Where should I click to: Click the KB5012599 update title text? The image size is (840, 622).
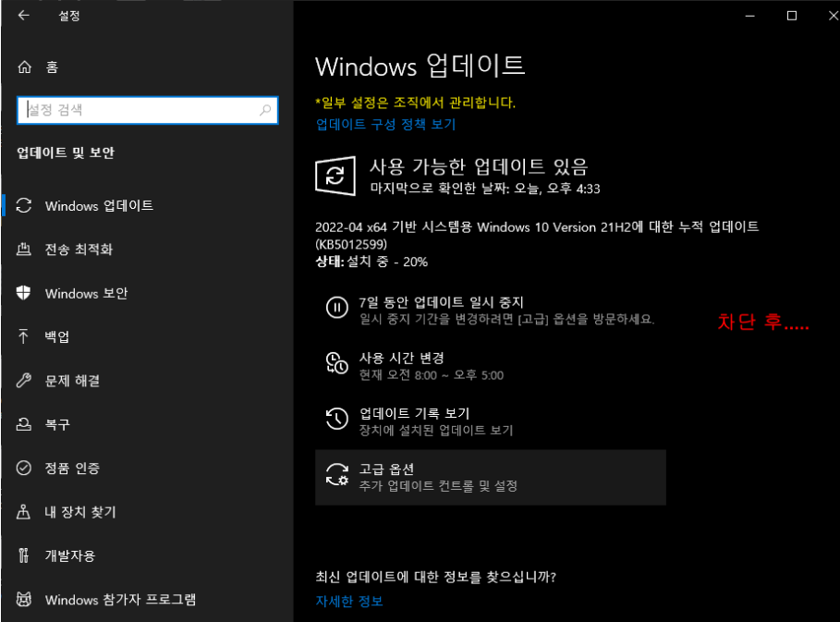(537, 236)
